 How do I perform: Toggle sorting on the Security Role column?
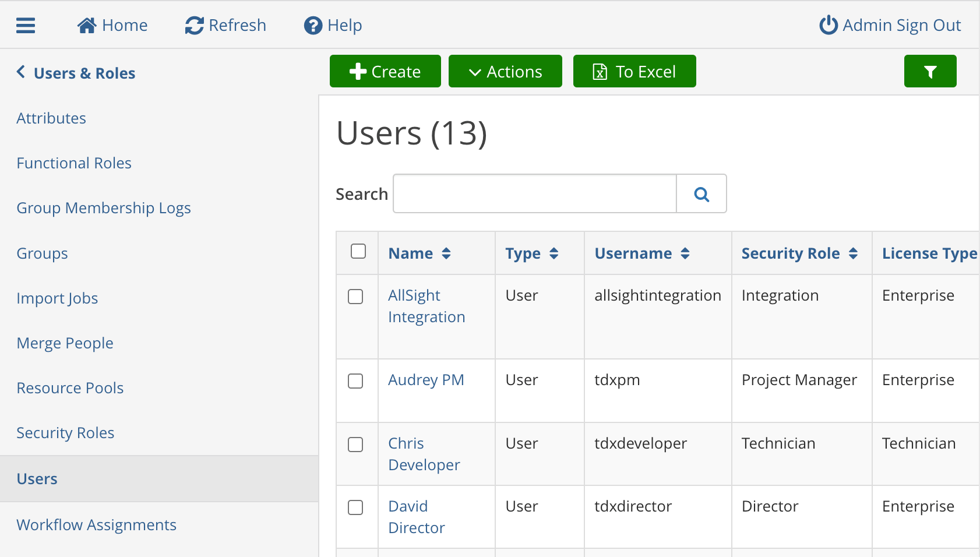[x=854, y=253]
